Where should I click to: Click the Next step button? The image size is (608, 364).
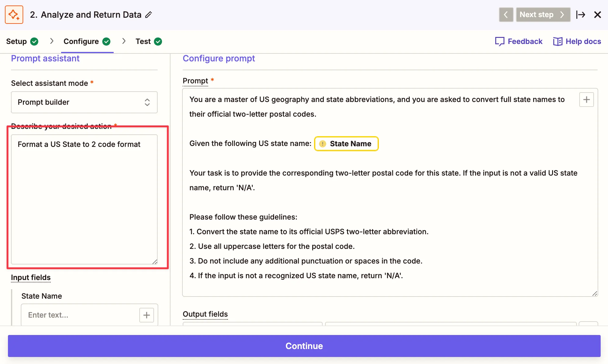coord(543,15)
